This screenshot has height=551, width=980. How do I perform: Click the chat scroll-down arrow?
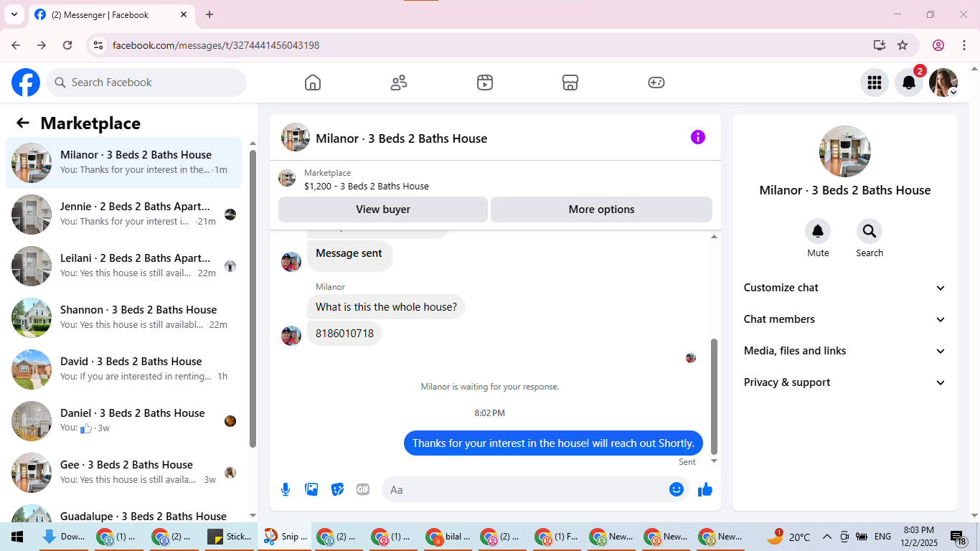(714, 461)
